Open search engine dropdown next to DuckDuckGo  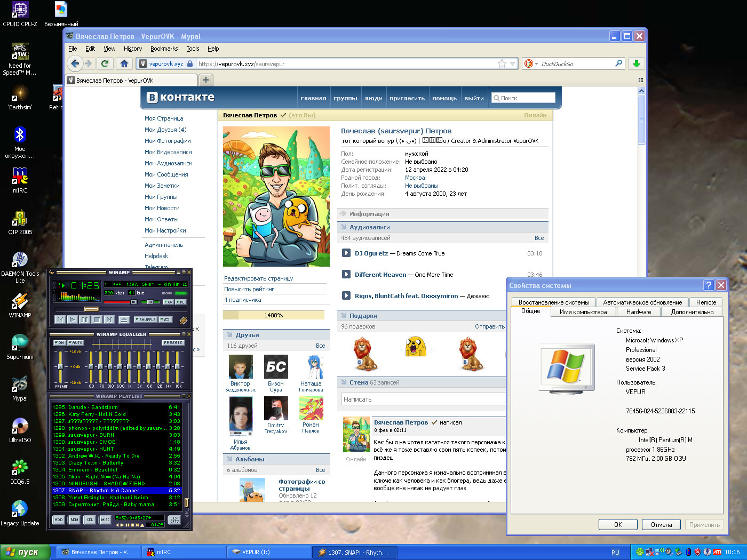click(536, 63)
